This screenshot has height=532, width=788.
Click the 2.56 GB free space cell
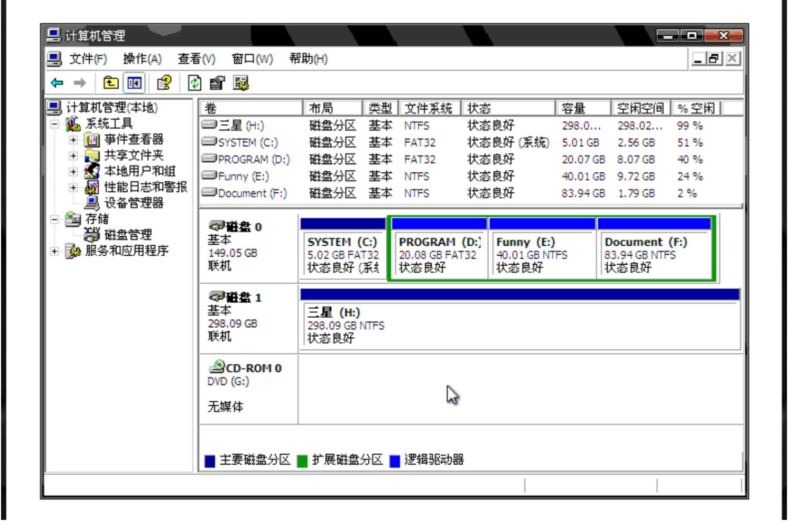(636, 143)
